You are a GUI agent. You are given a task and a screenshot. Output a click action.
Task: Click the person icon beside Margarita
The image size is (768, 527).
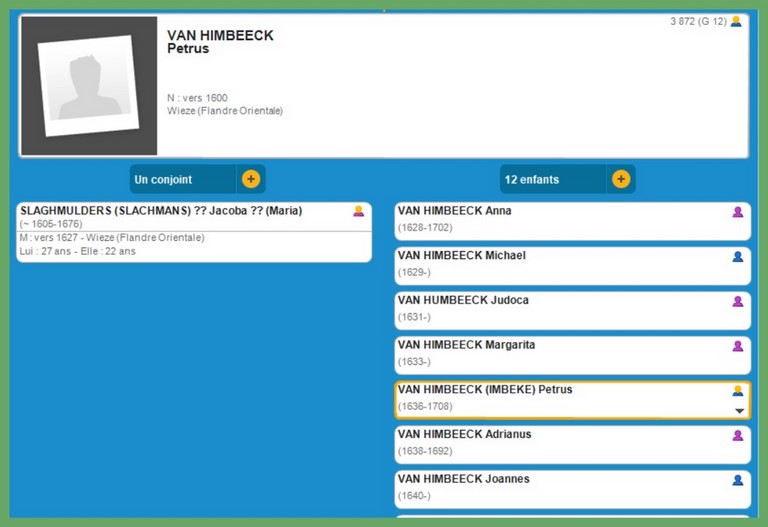(x=738, y=346)
